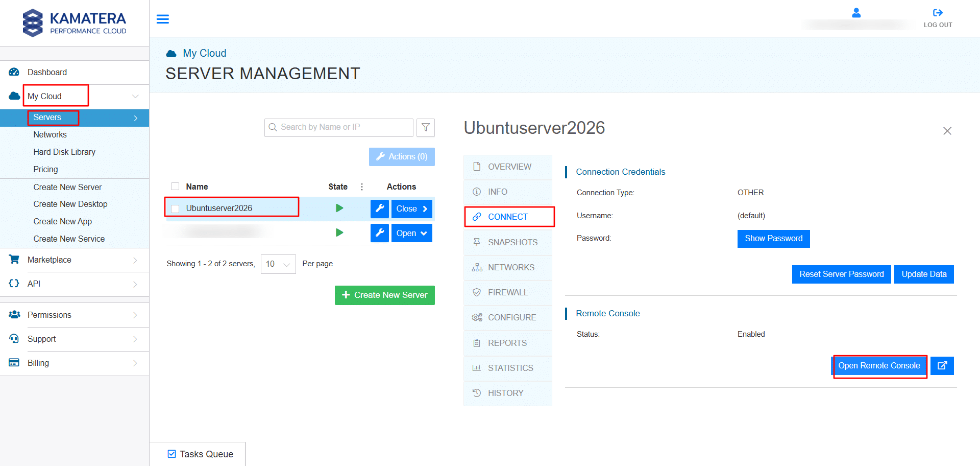Select the Select-all checkbox beside Name
Image resolution: width=980 pixels, height=466 pixels.
pos(175,187)
